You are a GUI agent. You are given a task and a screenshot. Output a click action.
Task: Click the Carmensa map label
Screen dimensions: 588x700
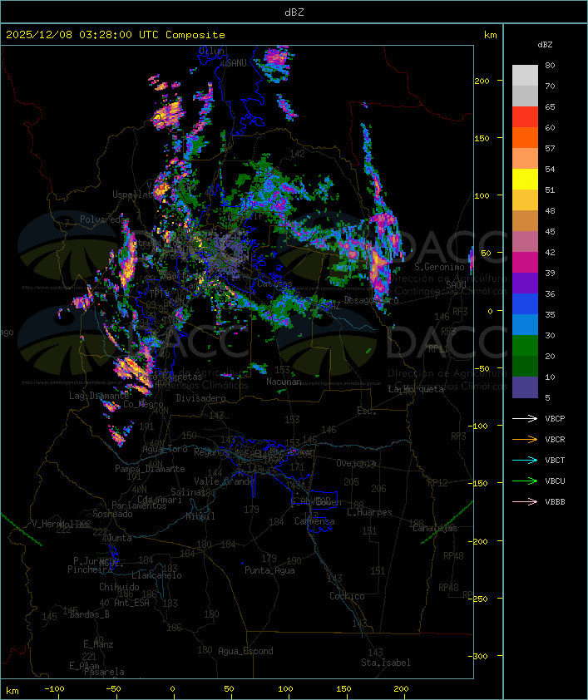(x=314, y=521)
